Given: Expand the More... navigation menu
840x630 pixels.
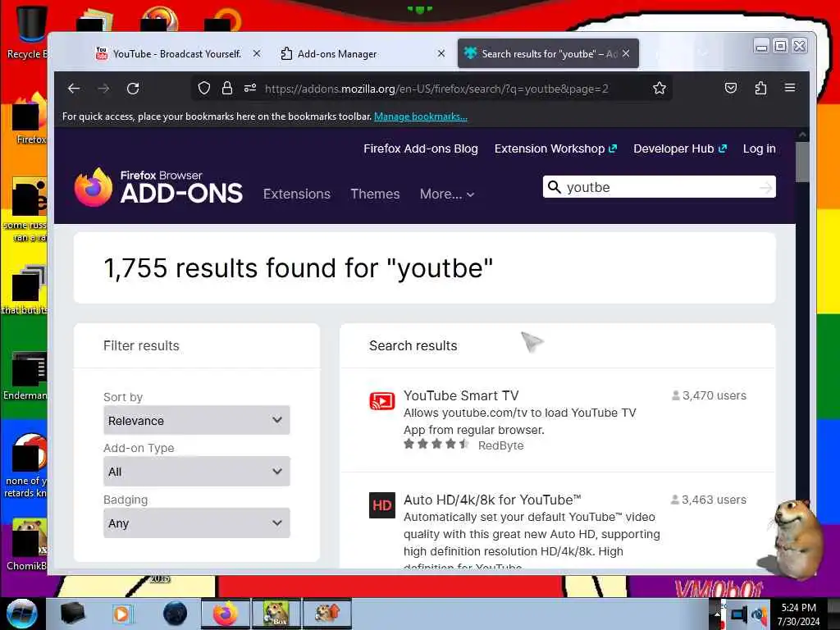Looking at the screenshot, I should coord(447,194).
